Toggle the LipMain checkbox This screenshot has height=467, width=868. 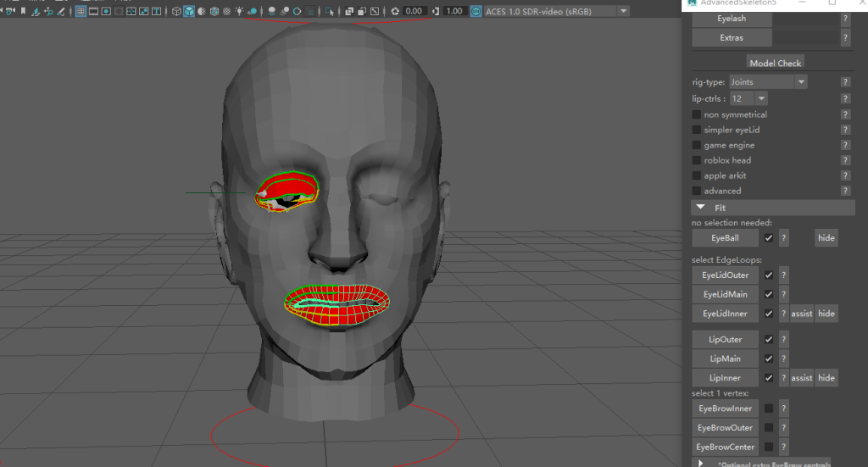coord(768,359)
